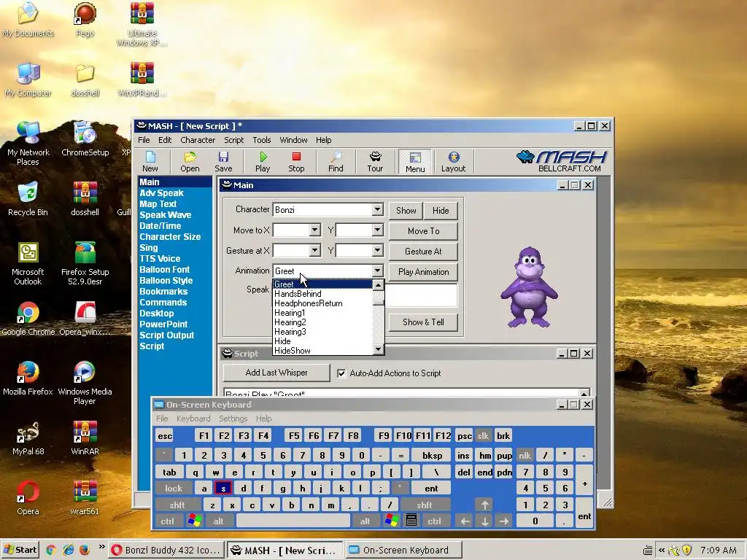Click the Layout toolbar icon

pyautogui.click(x=453, y=161)
